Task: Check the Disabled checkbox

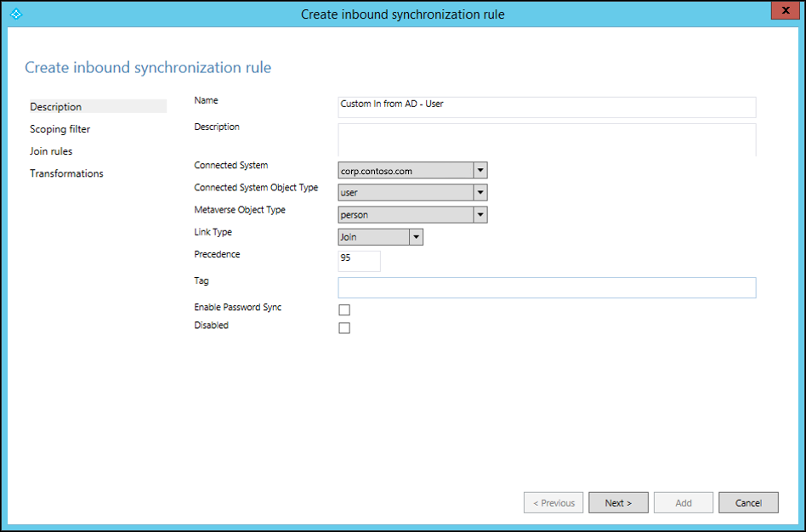Action: coord(344,327)
